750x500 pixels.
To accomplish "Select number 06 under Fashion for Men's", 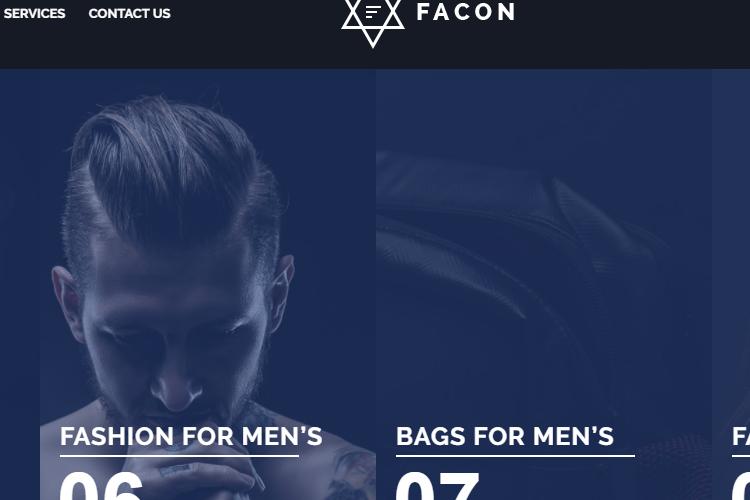I will (101, 486).
